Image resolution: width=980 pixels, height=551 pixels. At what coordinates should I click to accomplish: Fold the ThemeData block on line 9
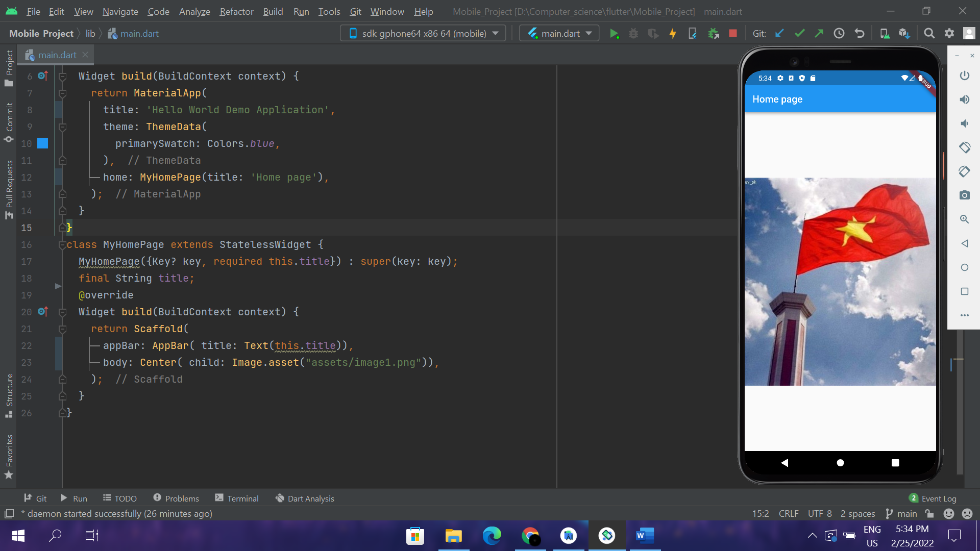tap(62, 127)
